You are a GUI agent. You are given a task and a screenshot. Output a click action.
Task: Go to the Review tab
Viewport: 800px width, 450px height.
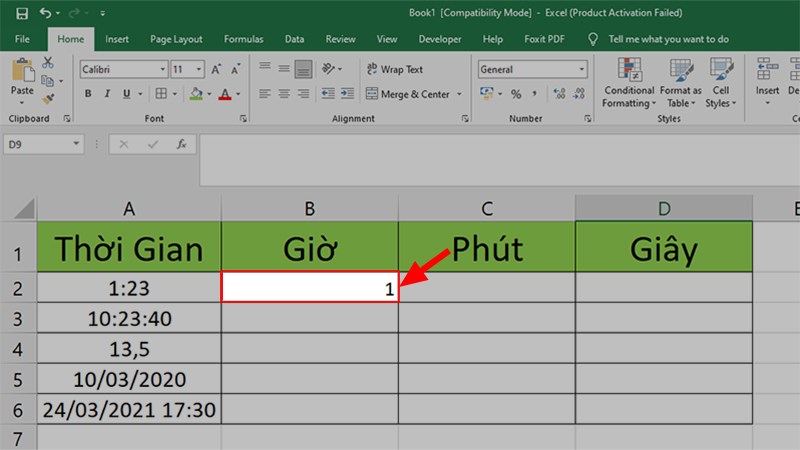pos(340,39)
